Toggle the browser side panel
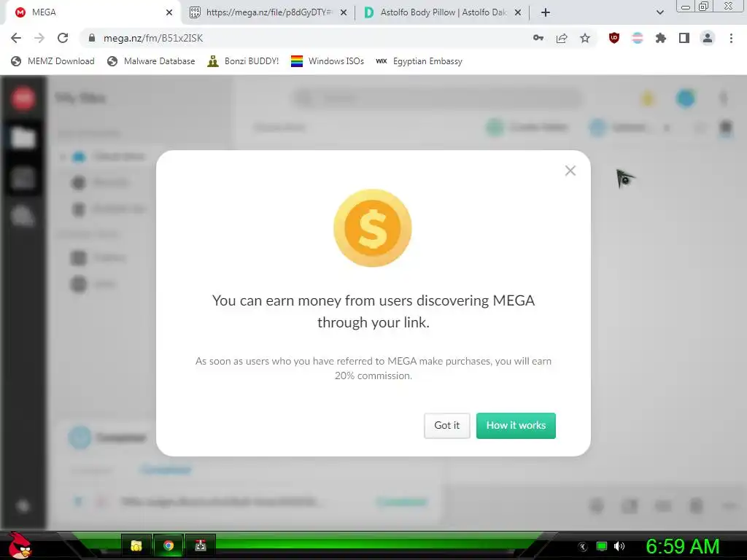This screenshot has height=560, width=747. (x=684, y=38)
